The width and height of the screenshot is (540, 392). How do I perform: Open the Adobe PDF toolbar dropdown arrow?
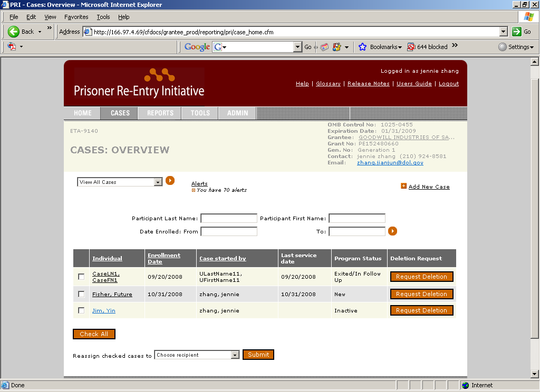[21, 46]
